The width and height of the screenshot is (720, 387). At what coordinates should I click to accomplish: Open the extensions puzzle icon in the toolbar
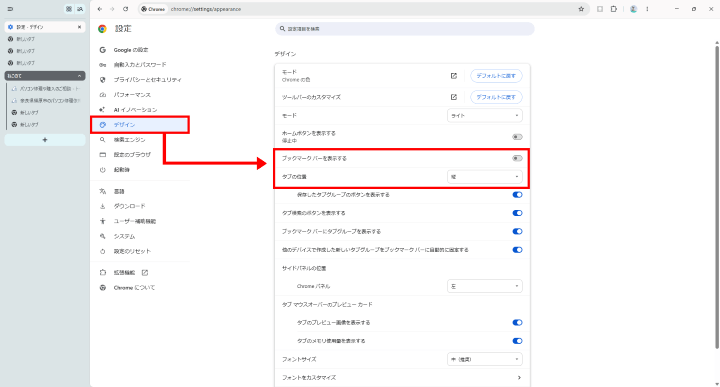click(x=614, y=9)
